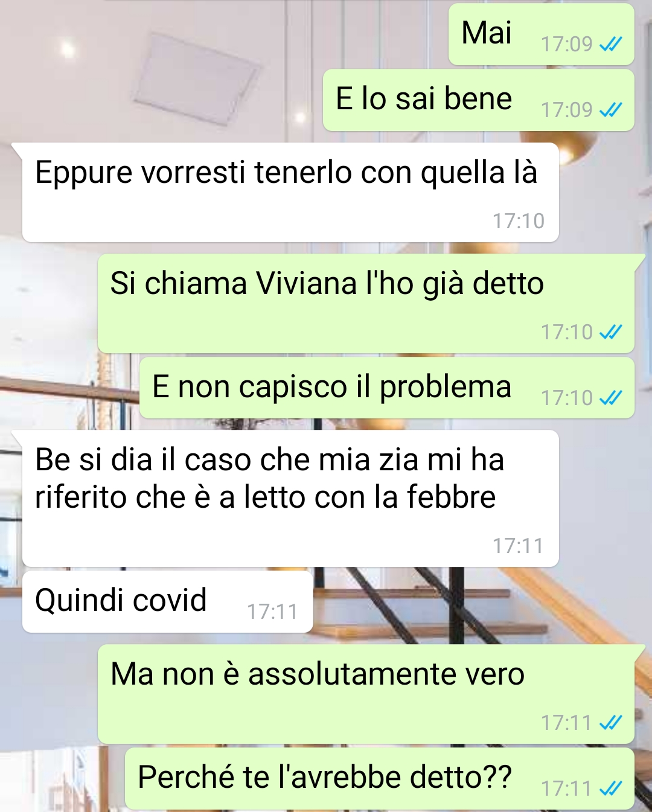Viewport: 652px width, 812px height.
Task: Tap the 17:10 timestamp on the "Eppure" message
Action: click(x=519, y=221)
